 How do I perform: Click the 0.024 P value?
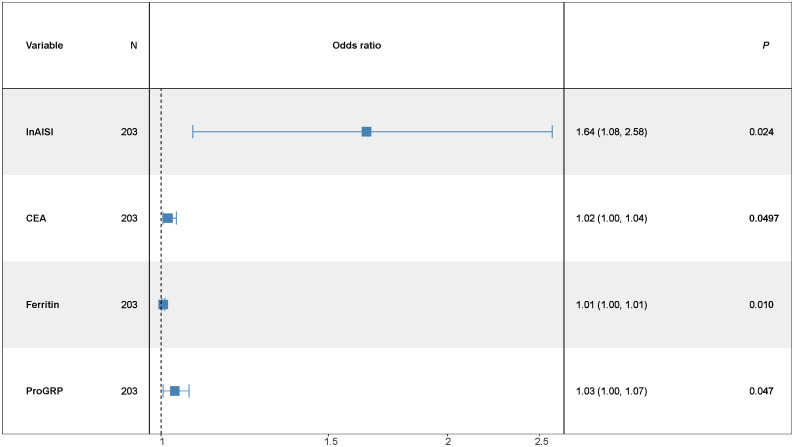point(762,132)
